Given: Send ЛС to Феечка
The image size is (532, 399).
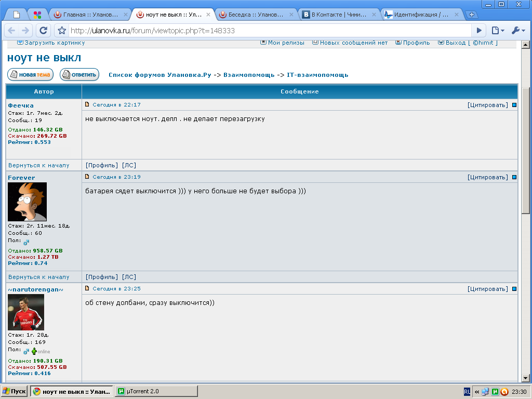Looking at the screenshot, I should pos(129,166).
